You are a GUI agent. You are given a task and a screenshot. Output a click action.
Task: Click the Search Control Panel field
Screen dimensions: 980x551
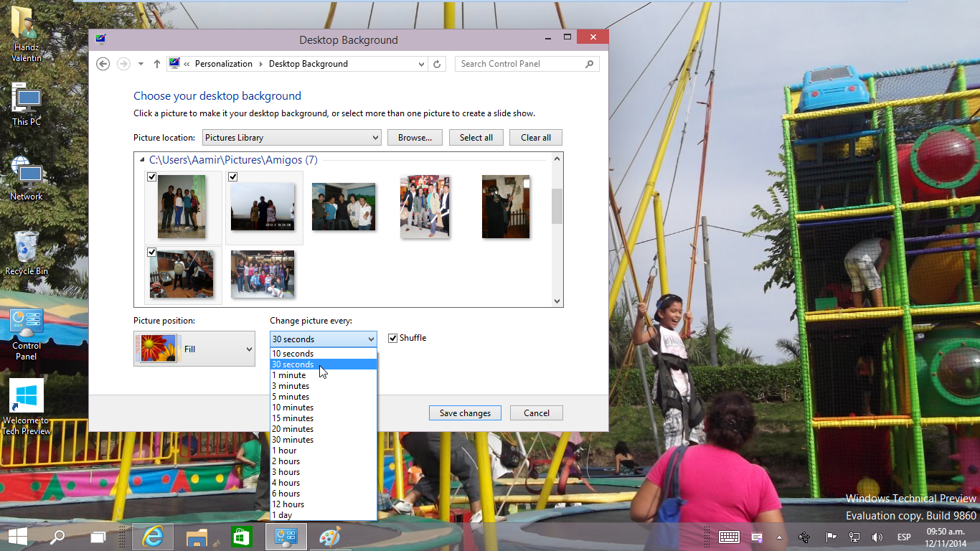pyautogui.click(x=521, y=64)
